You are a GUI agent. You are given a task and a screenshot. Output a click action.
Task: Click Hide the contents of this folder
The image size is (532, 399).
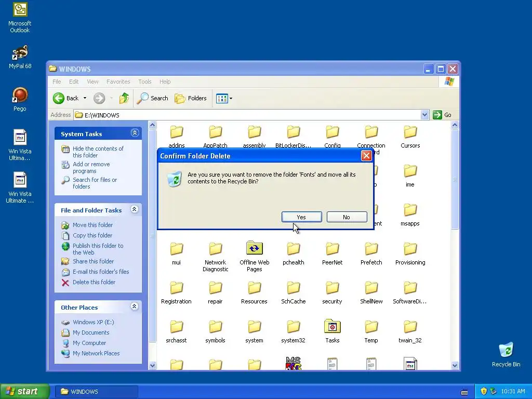point(98,152)
